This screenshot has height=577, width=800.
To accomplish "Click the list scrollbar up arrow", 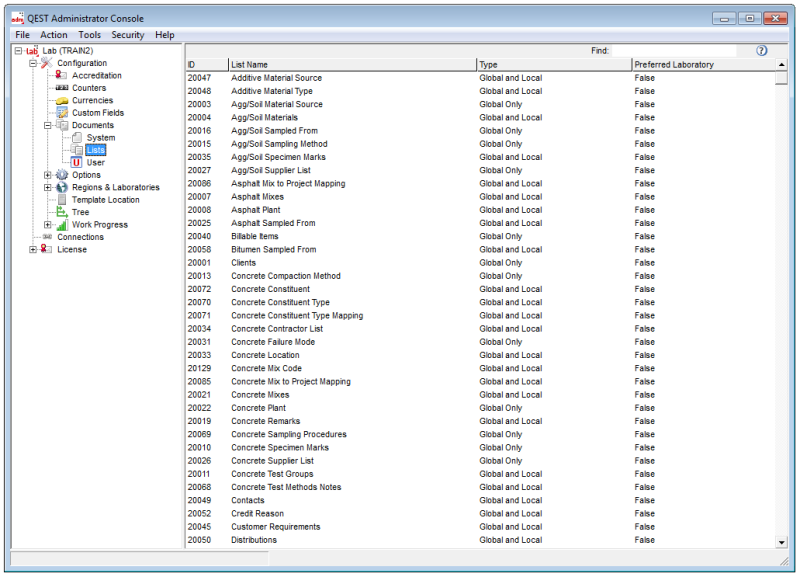I will pyautogui.click(x=781, y=64).
